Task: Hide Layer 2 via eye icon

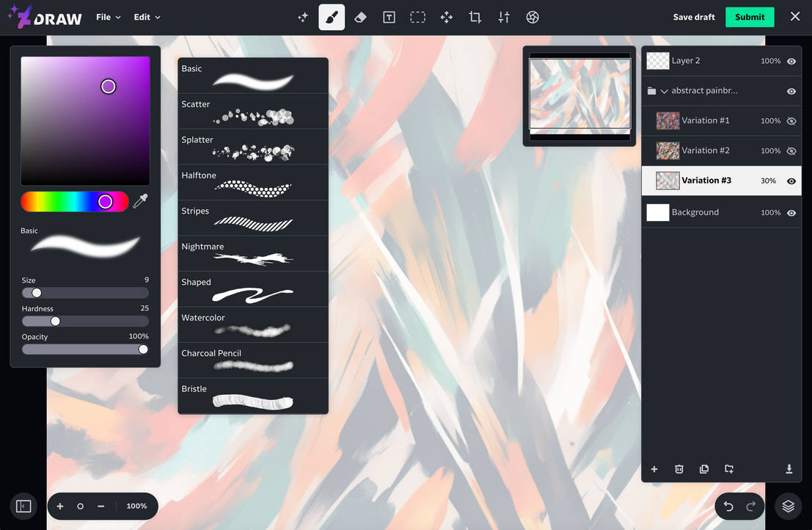Action: (x=791, y=61)
